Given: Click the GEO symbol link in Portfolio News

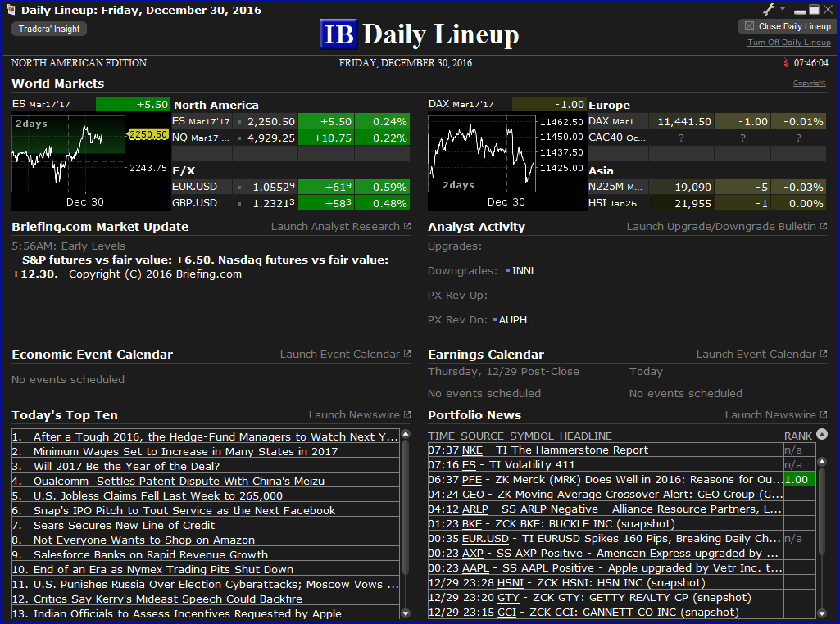Looking at the screenshot, I should pos(473,495).
